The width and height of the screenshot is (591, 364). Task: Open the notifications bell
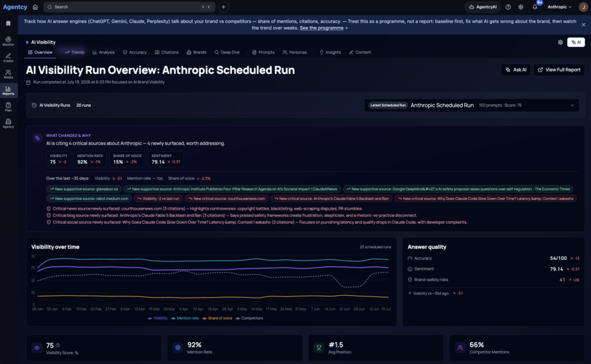coord(534,7)
